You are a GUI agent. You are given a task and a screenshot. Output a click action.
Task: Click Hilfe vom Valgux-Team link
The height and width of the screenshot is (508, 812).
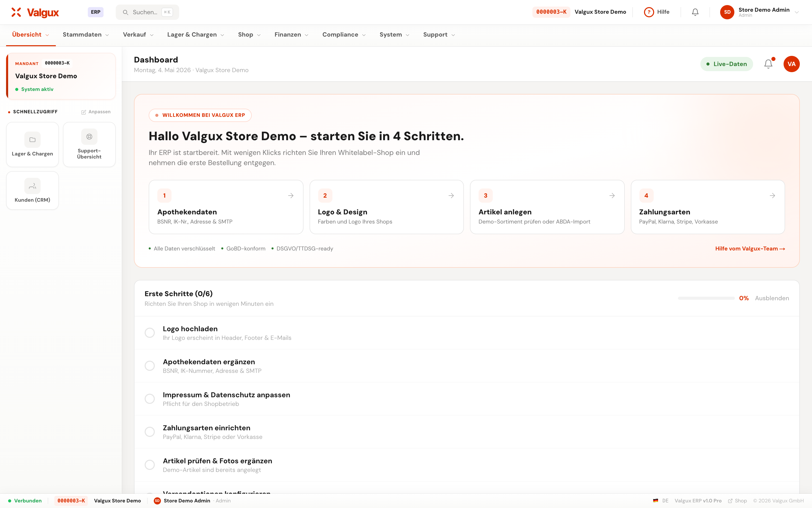click(750, 249)
